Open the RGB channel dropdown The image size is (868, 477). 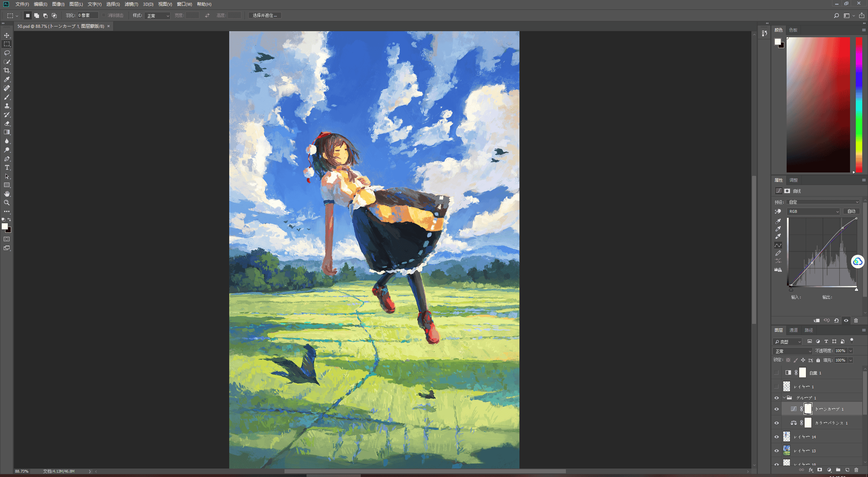pos(813,211)
